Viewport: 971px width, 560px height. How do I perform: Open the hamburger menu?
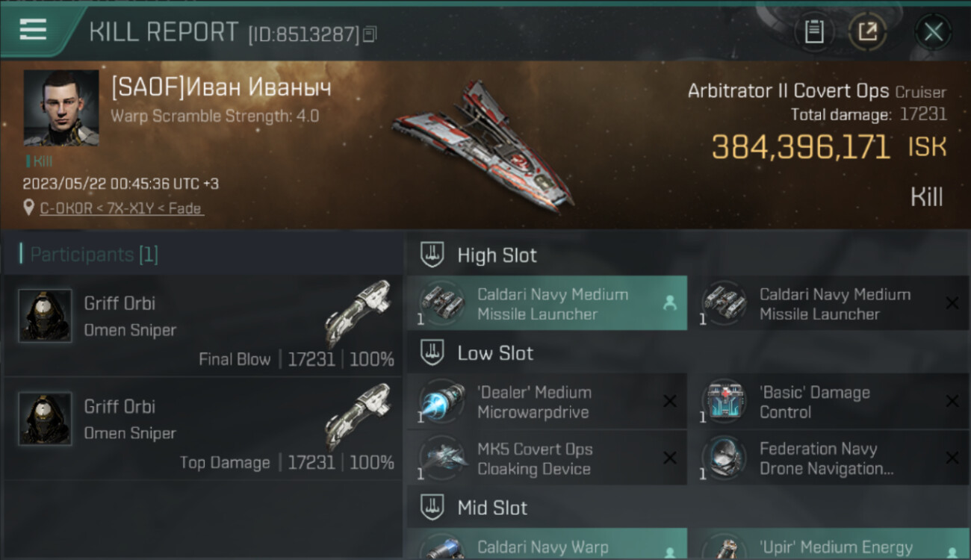[x=33, y=30]
